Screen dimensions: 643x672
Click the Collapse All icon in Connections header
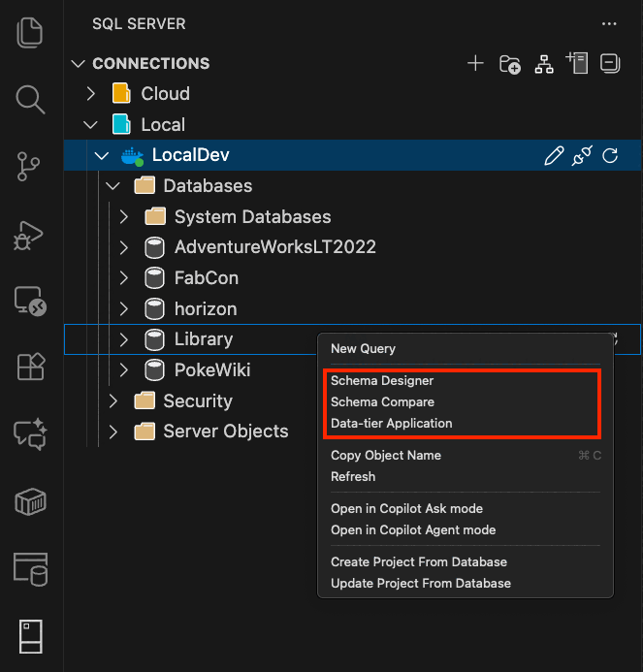point(610,64)
